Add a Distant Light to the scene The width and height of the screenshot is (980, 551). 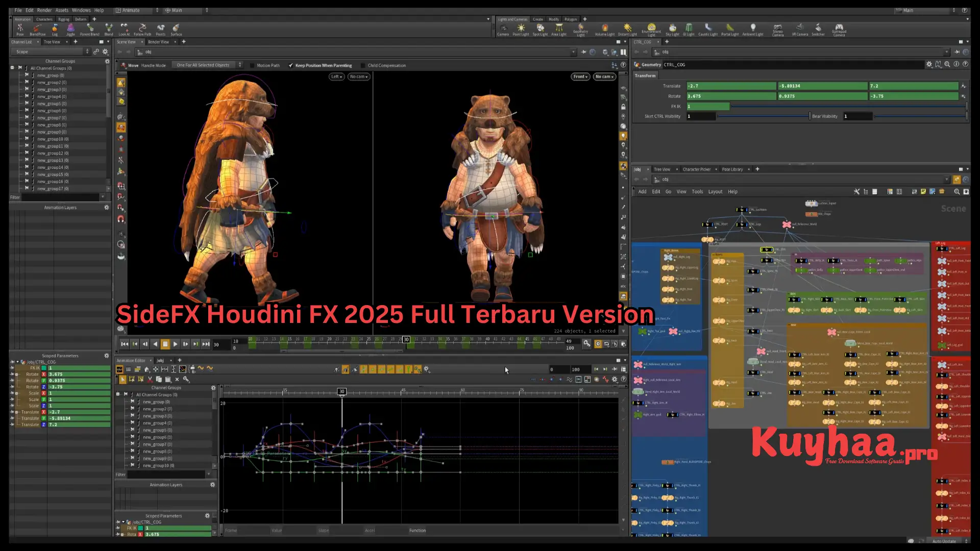coord(627,29)
